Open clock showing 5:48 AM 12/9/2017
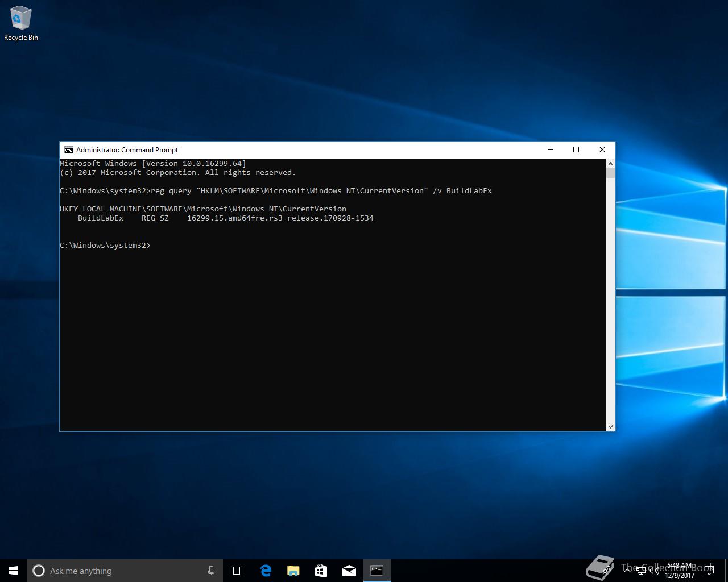 pos(680,571)
